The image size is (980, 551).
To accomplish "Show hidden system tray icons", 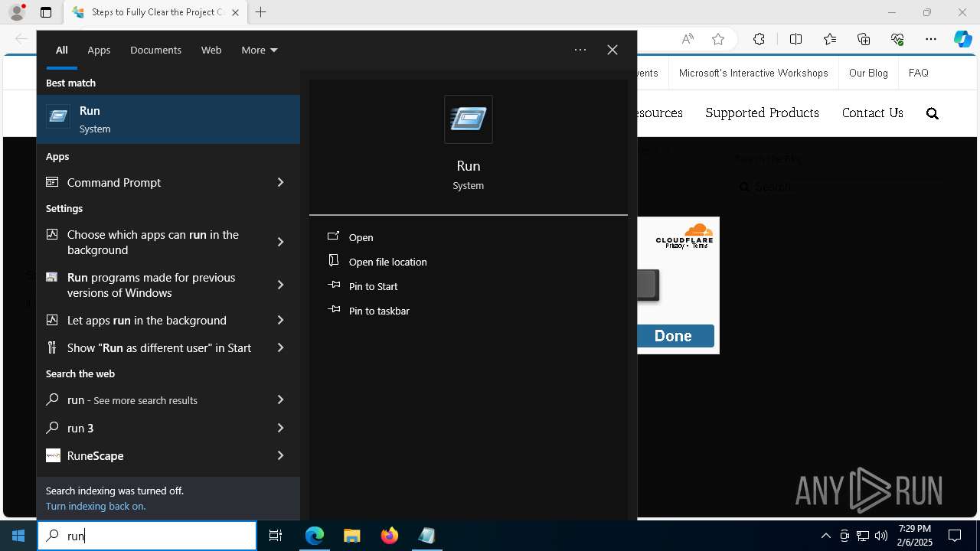I will click(825, 536).
